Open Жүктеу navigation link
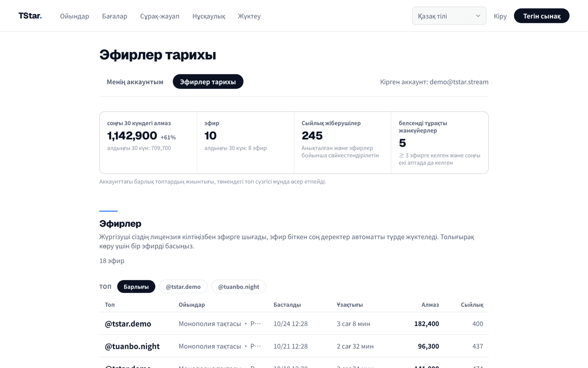588x368 pixels. click(x=249, y=16)
